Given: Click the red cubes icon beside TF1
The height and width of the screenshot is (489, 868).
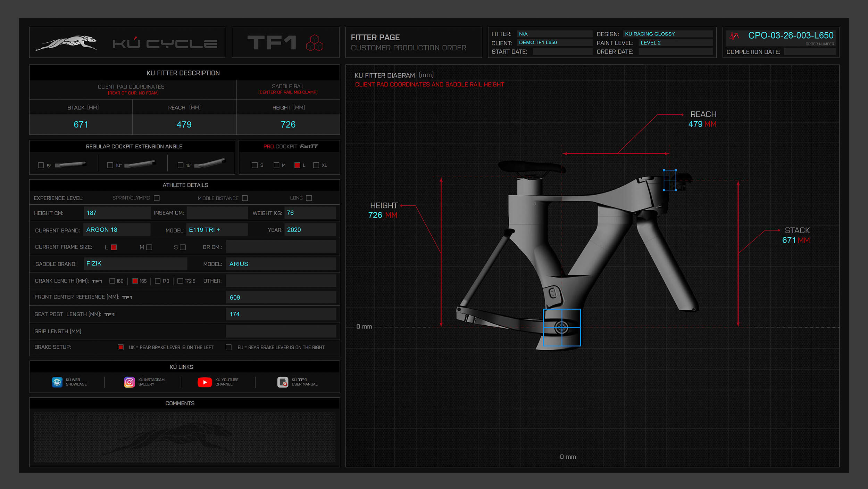Looking at the screenshot, I should click(315, 43).
